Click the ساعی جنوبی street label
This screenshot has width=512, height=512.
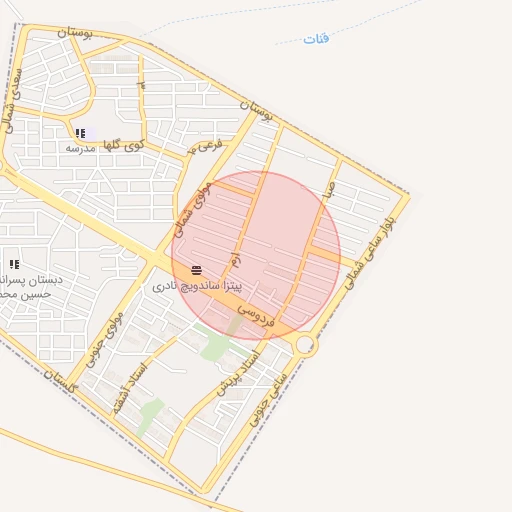point(268,400)
